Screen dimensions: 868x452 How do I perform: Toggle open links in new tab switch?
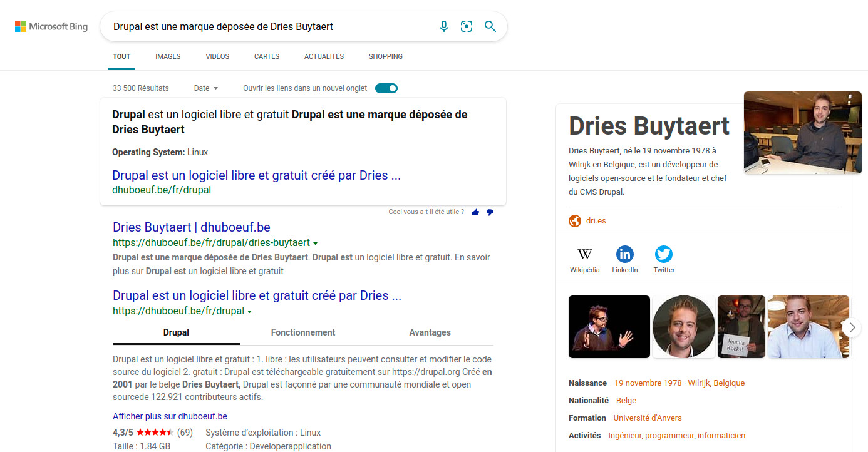pyautogui.click(x=386, y=88)
